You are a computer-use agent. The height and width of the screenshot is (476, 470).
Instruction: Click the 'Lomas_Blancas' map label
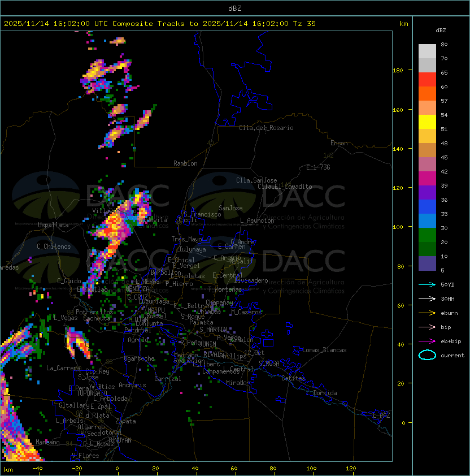tap(324, 350)
